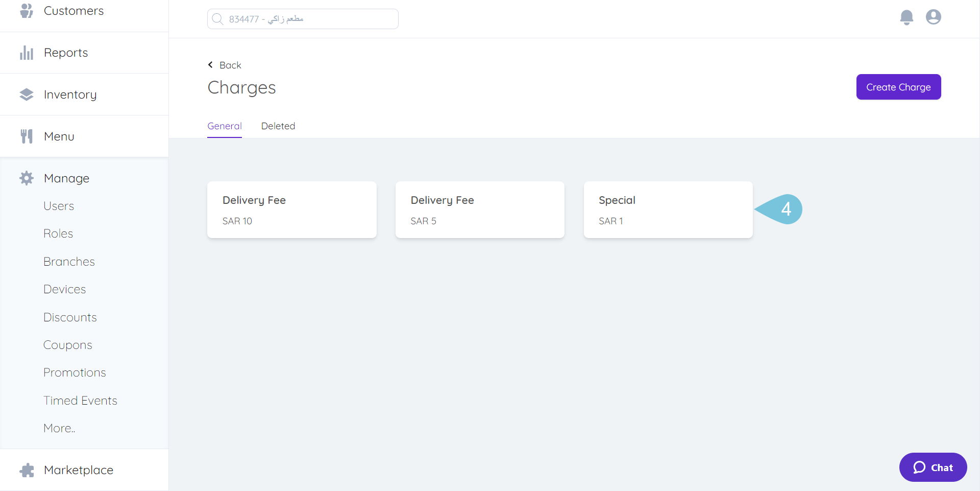Open Promotions under Manage
The height and width of the screenshot is (491, 980).
(x=75, y=372)
